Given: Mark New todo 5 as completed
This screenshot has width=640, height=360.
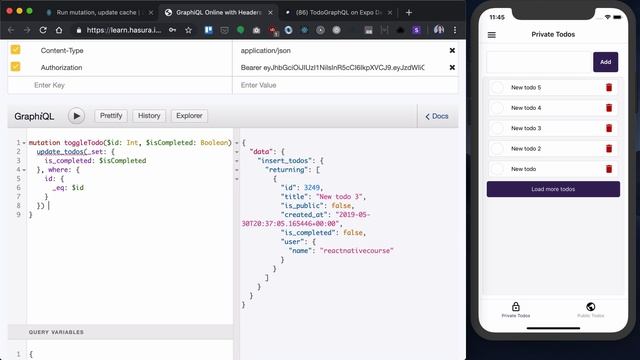Looking at the screenshot, I should pyautogui.click(x=498, y=87).
